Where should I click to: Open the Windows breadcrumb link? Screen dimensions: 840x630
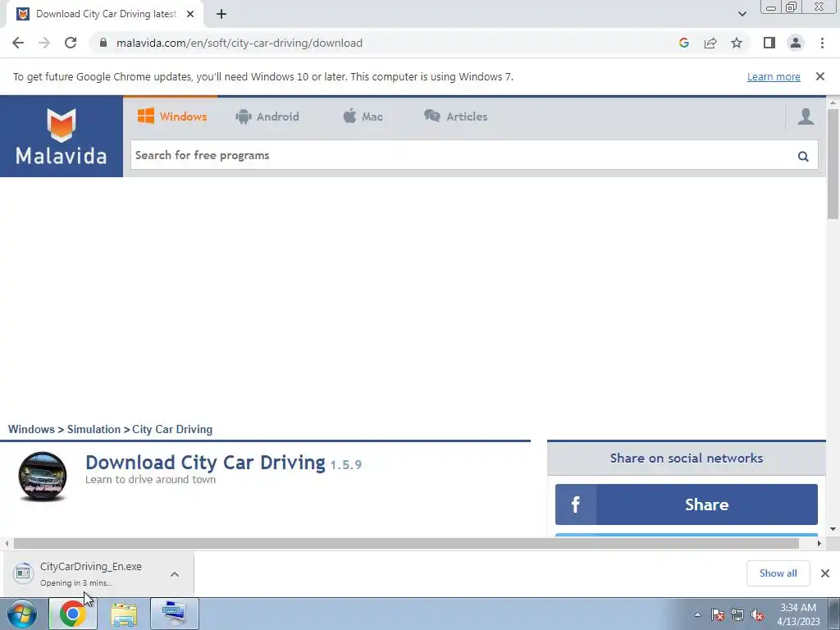(31, 429)
